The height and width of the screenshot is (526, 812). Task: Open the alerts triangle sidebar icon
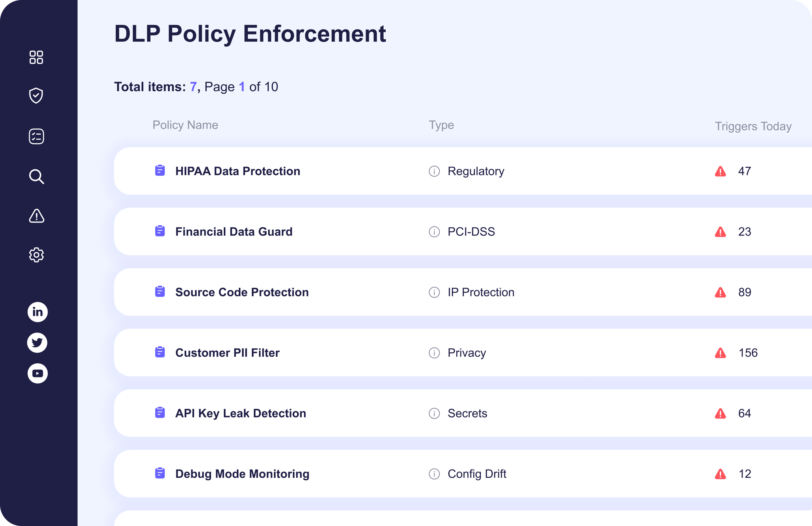(36, 216)
